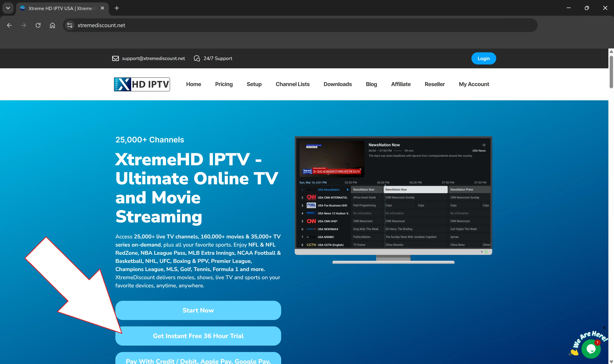The width and height of the screenshot is (614, 364).
Task: Click the news video thumbnail in TV preview
Action: [332, 158]
